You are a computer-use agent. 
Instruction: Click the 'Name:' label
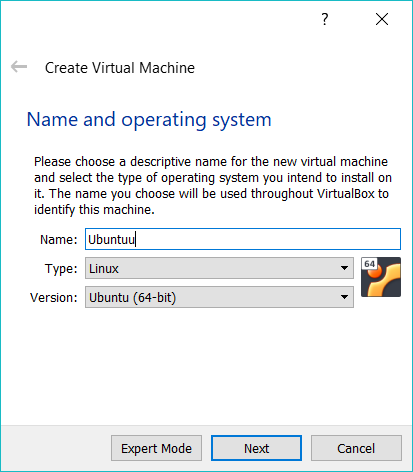[59, 239]
